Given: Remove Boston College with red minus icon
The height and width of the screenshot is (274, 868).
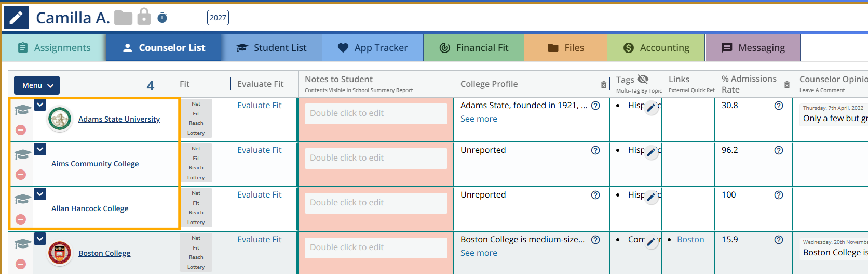Looking at the screenshot, I should [x=21, y=264].
